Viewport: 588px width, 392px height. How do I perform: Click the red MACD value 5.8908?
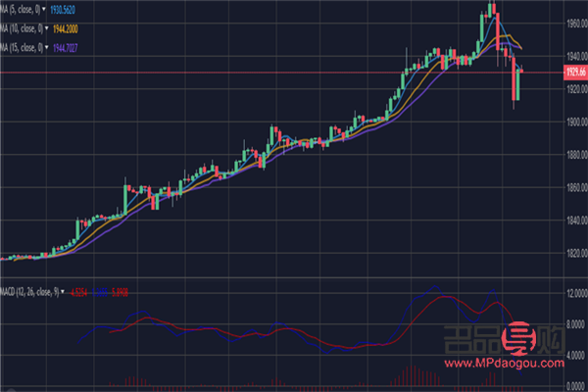point(120,293)
